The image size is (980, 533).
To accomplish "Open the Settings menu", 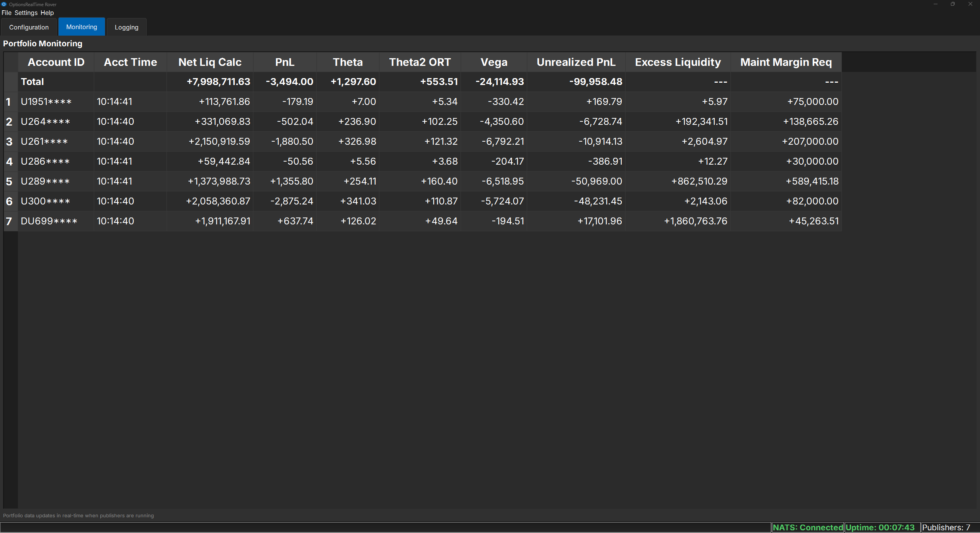I will click(x=26, y=13).
